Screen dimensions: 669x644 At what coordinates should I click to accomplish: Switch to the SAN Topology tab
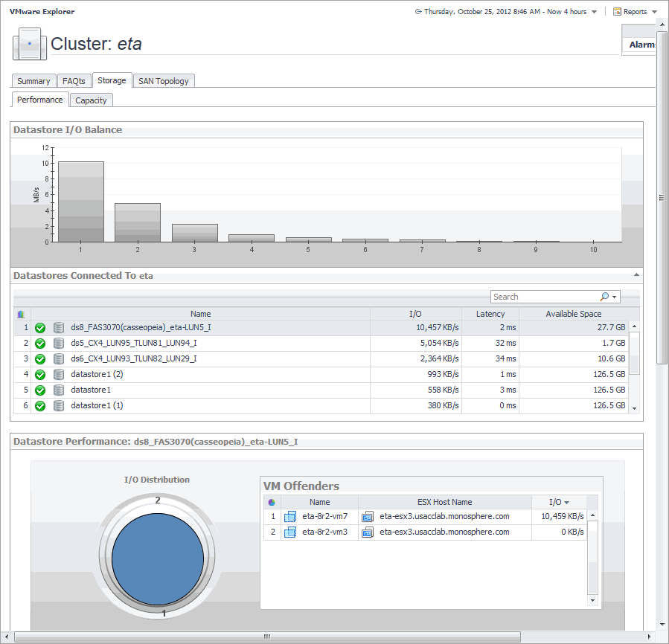tap(164, 81)
